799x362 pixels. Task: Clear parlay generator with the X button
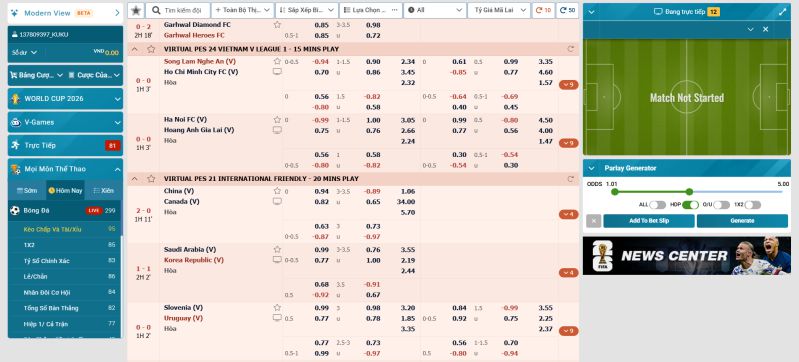click(x=594, y=221)
